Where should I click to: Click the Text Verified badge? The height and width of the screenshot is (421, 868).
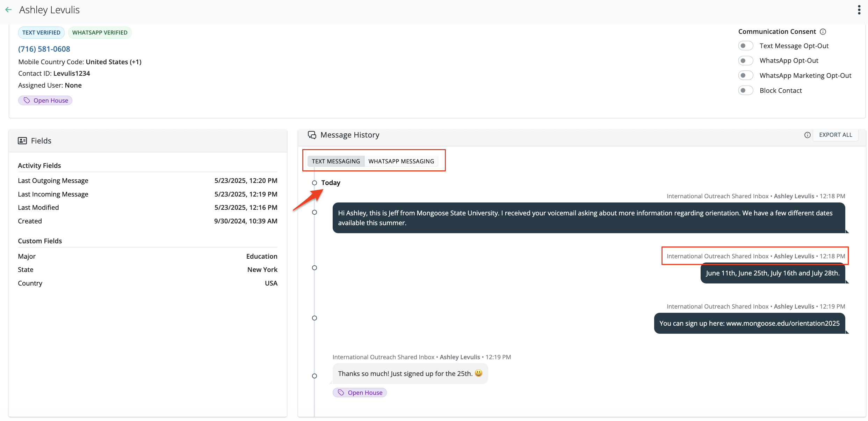41,32
